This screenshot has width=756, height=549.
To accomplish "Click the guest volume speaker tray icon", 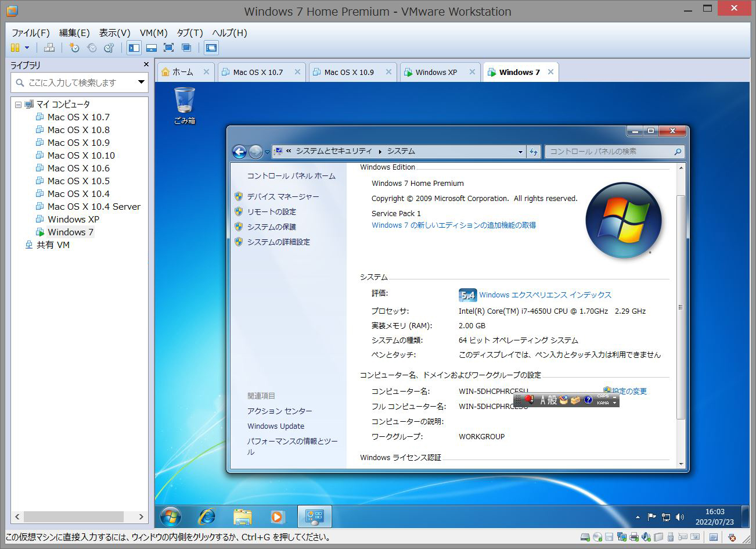I will coord(680,516).
